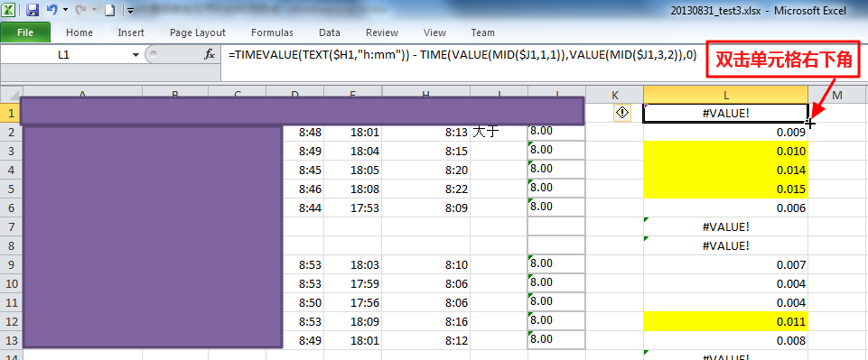Select cell showing time 8:16
Screen dimensions: 868x360
click(x=425, y=320)
